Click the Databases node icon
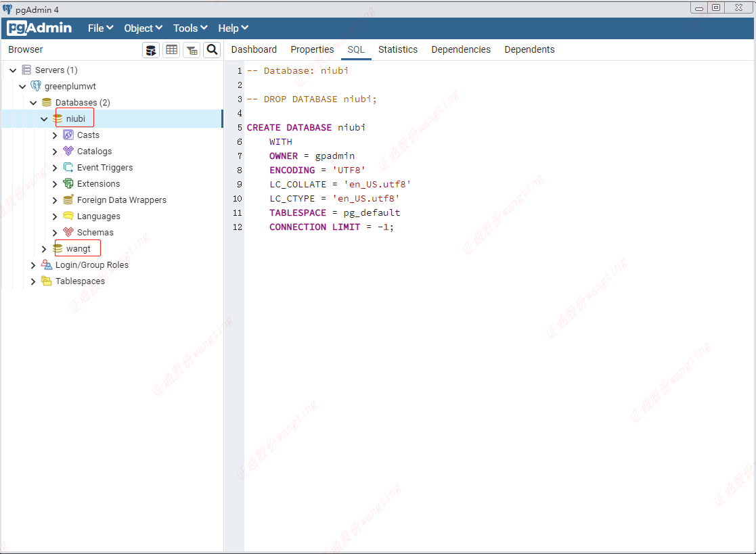 tap(47, 102)
